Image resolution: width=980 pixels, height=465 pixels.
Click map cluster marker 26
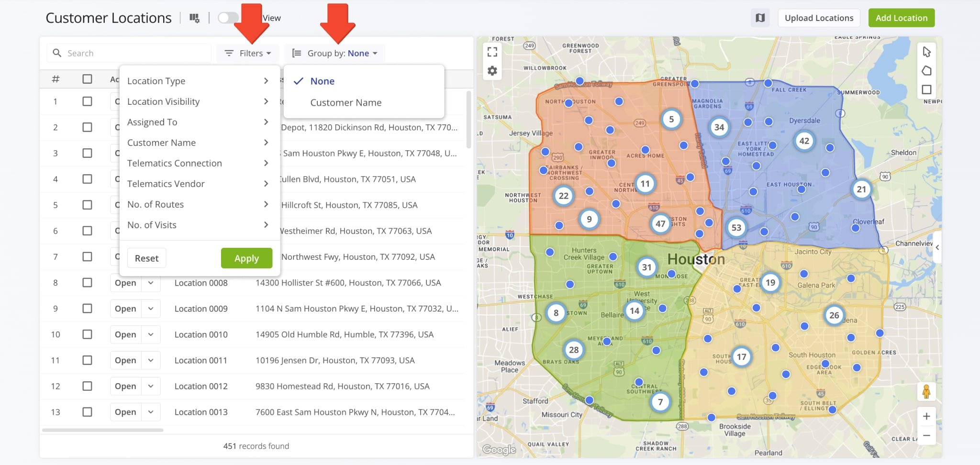834,315
